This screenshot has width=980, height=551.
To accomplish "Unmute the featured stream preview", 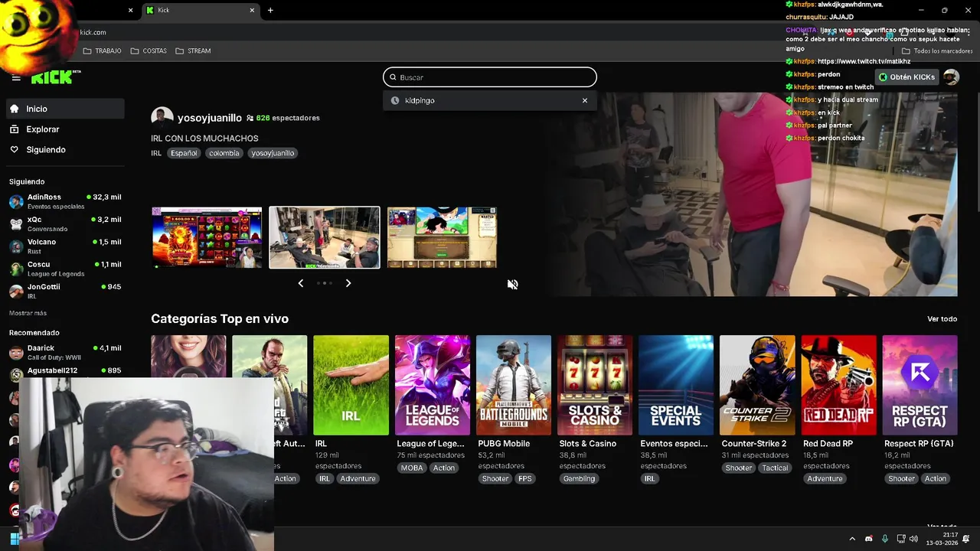I will [513, 284].
